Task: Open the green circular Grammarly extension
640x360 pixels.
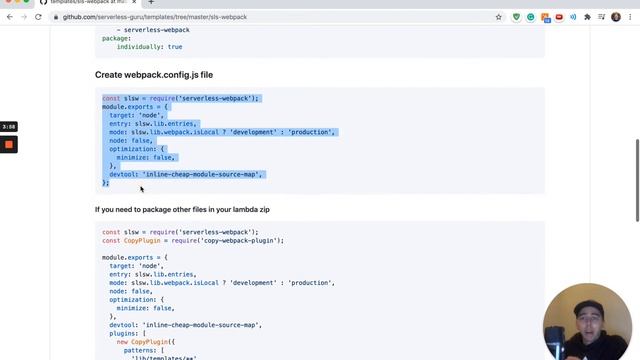Action: click(x=531, y=17)
